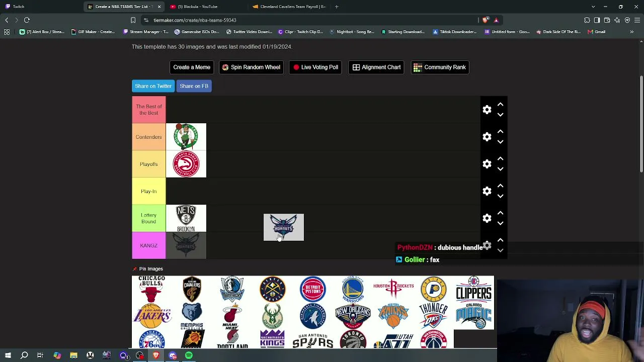This screenshot has width=644, height=362.
Task: Pick the Clippers logo
Action: pos(474,289)
